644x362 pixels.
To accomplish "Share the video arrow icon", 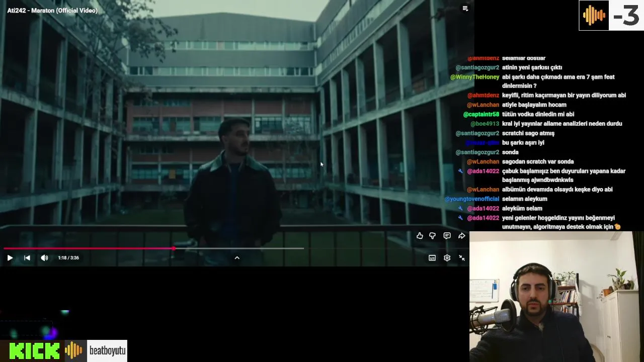I will 462,236.
